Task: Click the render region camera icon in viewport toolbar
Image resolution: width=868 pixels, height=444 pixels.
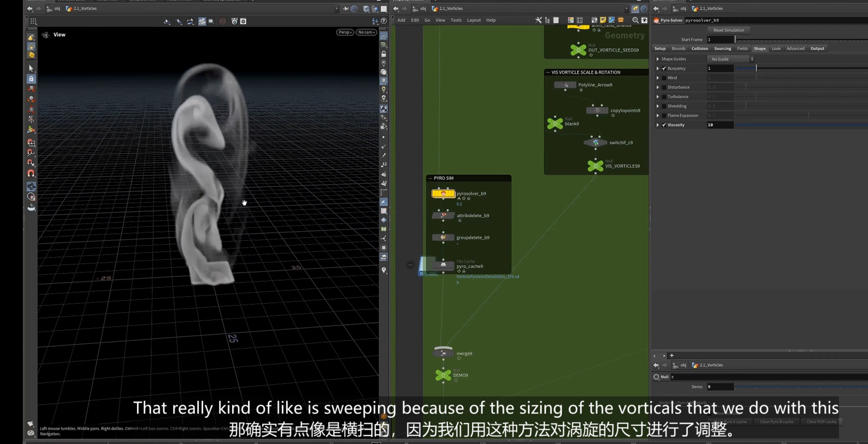Action: (x=211, y=21)
